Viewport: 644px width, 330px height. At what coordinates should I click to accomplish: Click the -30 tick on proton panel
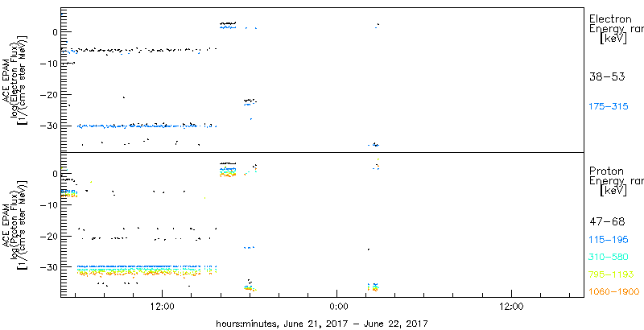click(x=47, y=267)
